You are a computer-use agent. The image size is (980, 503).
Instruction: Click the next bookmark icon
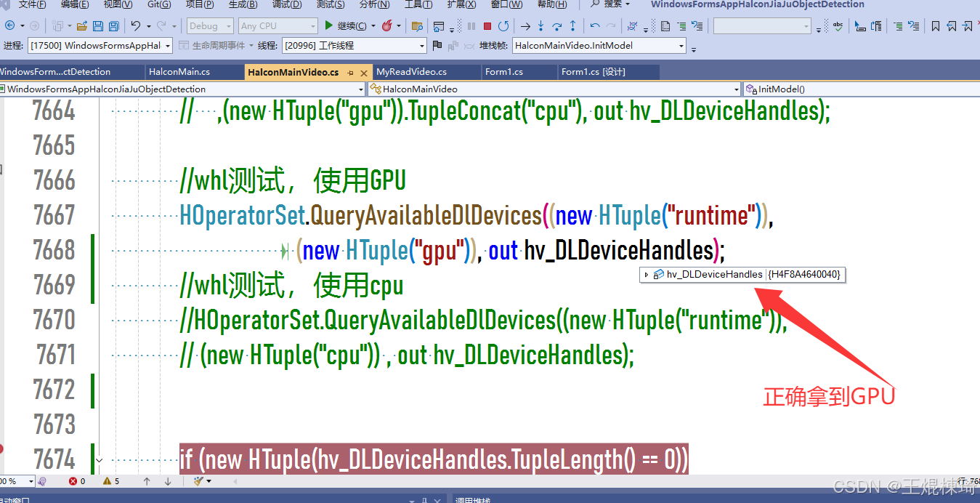pyautogui.click(x=968, y=26)
